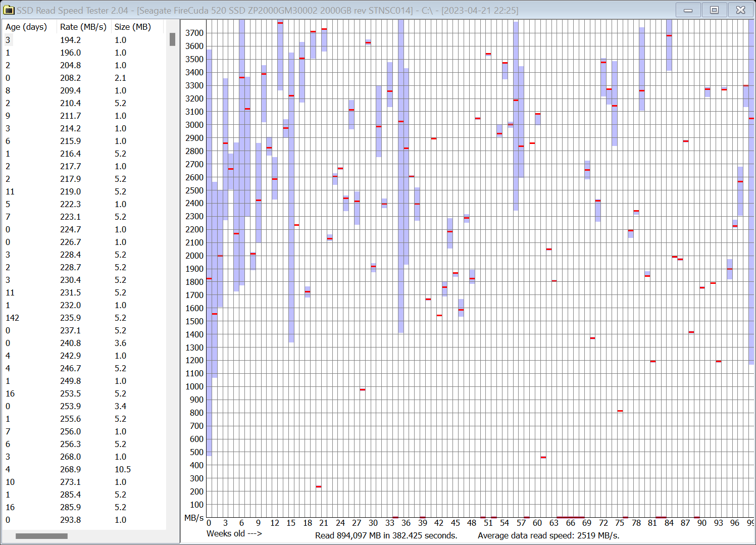The width and height of the screenshot is (756, 545).
Task: Click the Weeks old axis label
Action: coord(234,534)
